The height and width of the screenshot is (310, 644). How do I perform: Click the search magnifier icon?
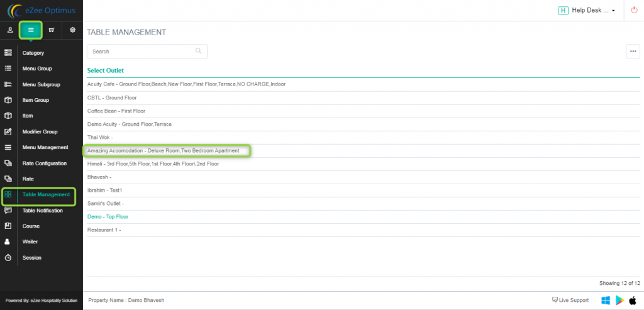198,51
